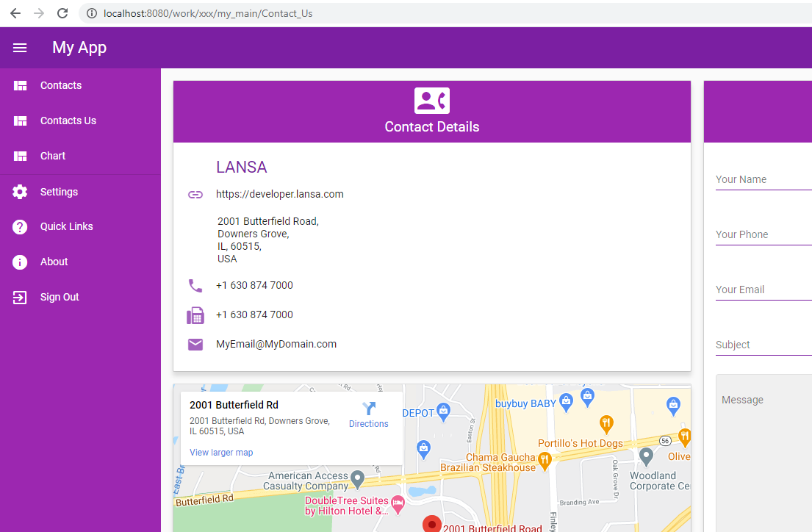
Task: Click the browser address bar URL
Action: [x=208, y=13]
